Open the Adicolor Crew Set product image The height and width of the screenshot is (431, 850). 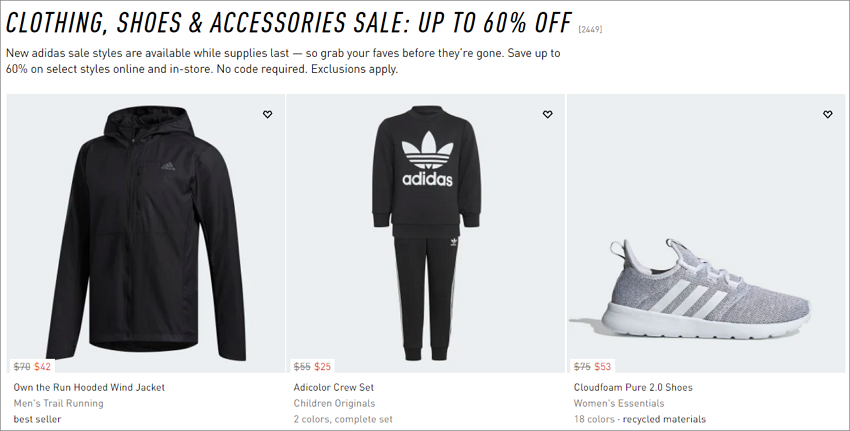[x=426, y=233]
